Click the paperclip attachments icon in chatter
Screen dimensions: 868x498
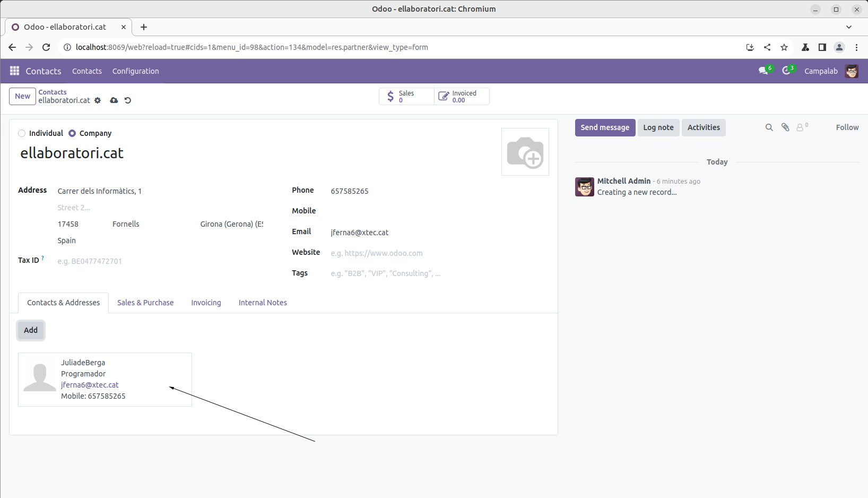tap(785, 127)
